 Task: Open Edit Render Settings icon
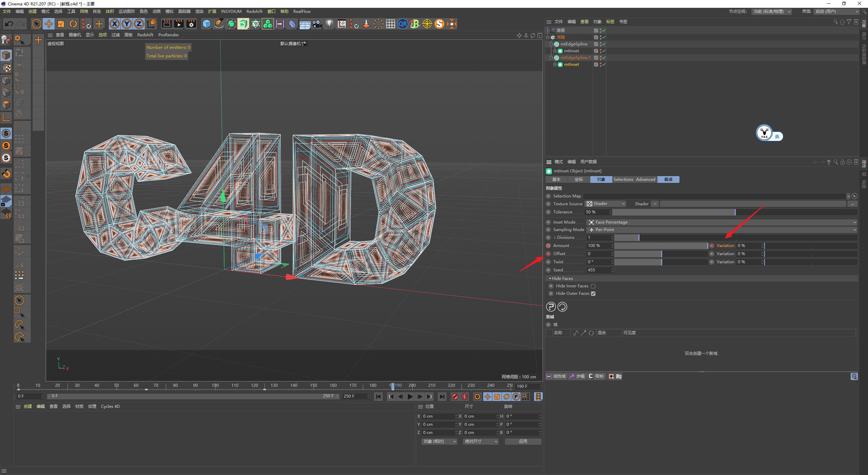pos(191,24)
